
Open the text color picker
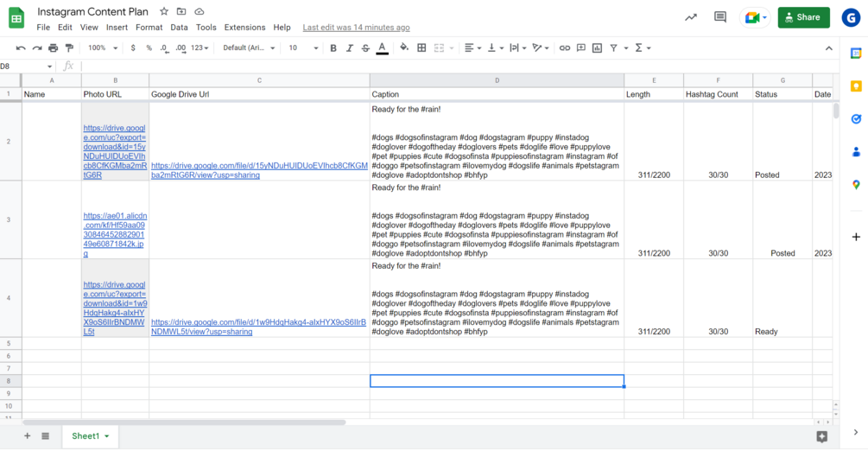[x=382, y=48]
